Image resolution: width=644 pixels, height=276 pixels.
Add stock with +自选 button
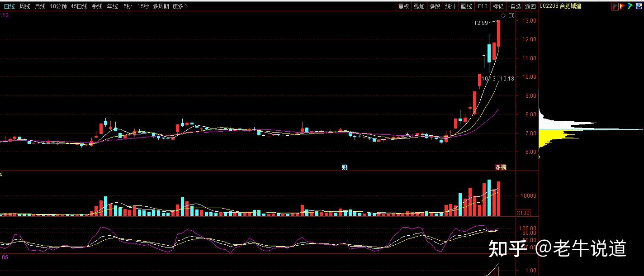coord(515,6)
